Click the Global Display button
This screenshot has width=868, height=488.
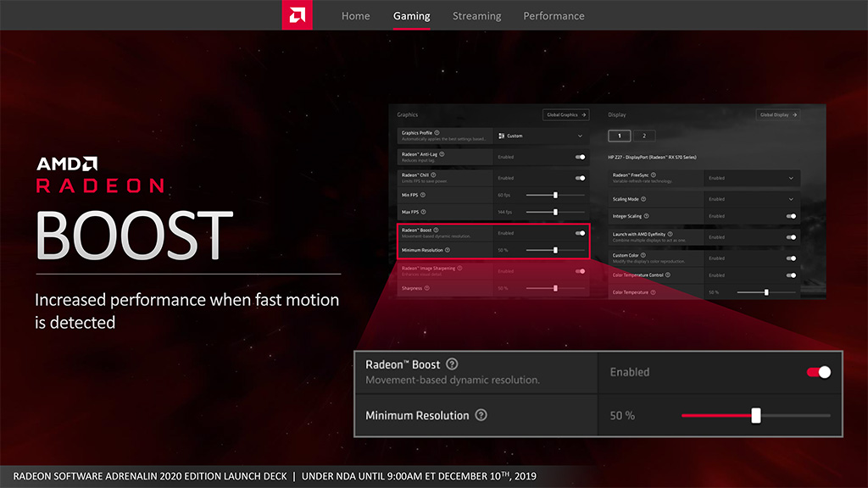pyautogui.click(x=778, y=114)
